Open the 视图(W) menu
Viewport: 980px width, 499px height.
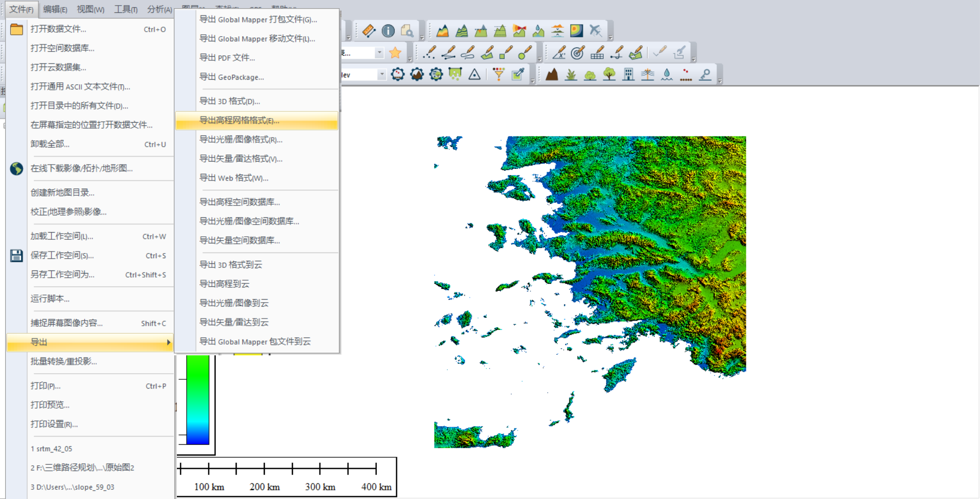(x=90, y=9)
